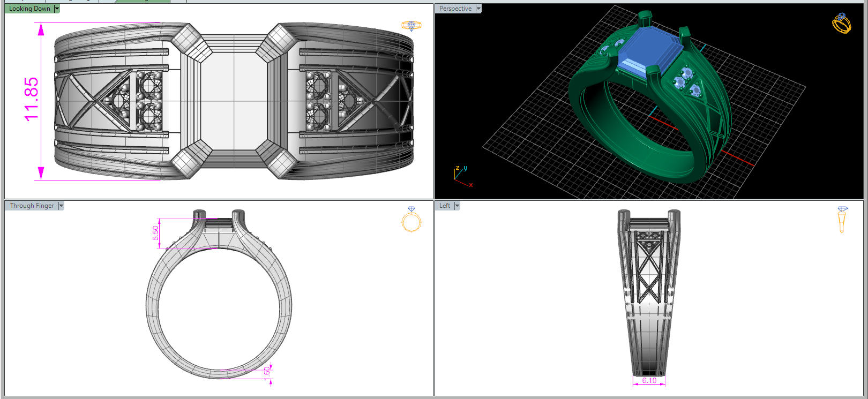Click the XYZ axis indicator in Perspective view
This screenshot has width=868, height=399.
coord(463,176)
